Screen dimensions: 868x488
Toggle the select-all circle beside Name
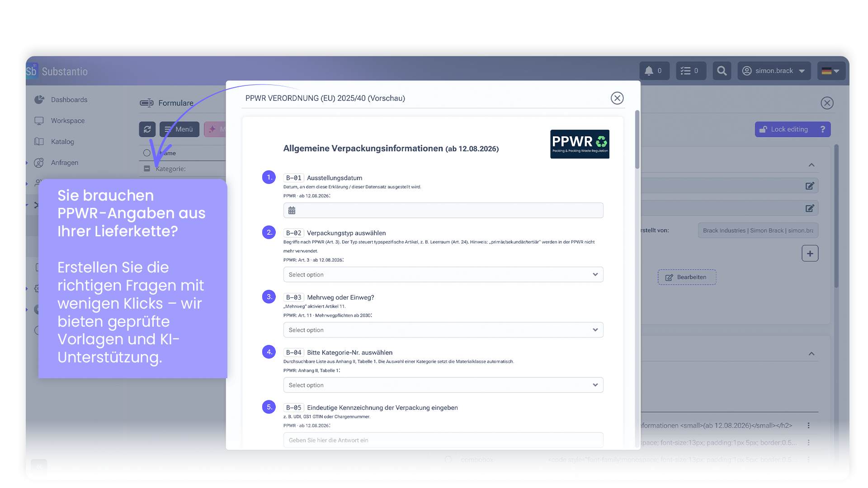point(147,153)
